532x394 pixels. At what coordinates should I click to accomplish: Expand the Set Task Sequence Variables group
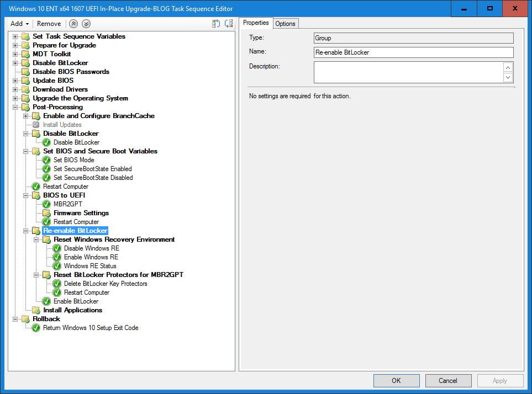coord(15,36)
